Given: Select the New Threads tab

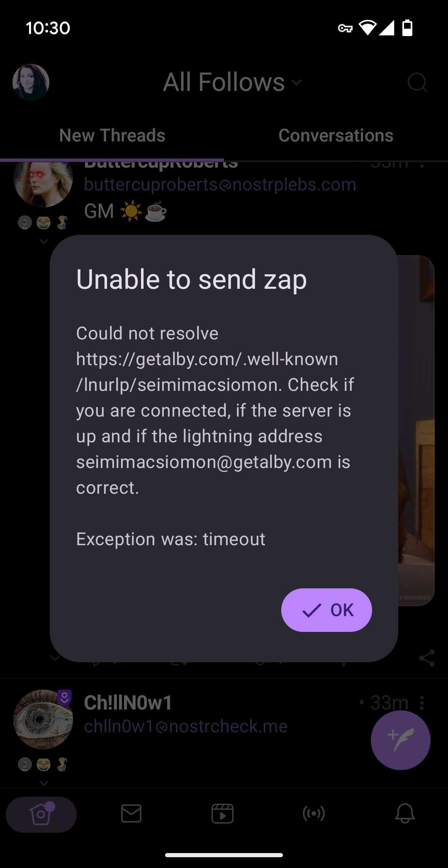Looking at the screenshot, I should pyautogui.click(x=112, y=136).
